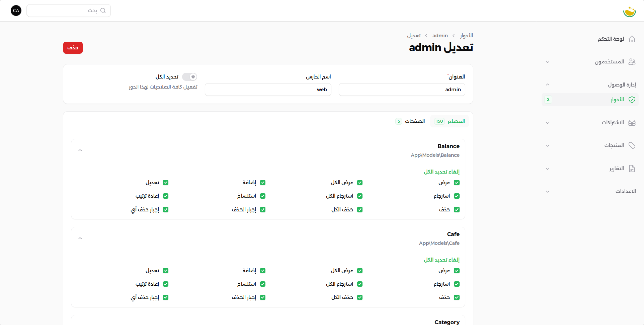Expand the التقارير sidebar group
Viewport: 644px width, 325px height.
point(547,169)
